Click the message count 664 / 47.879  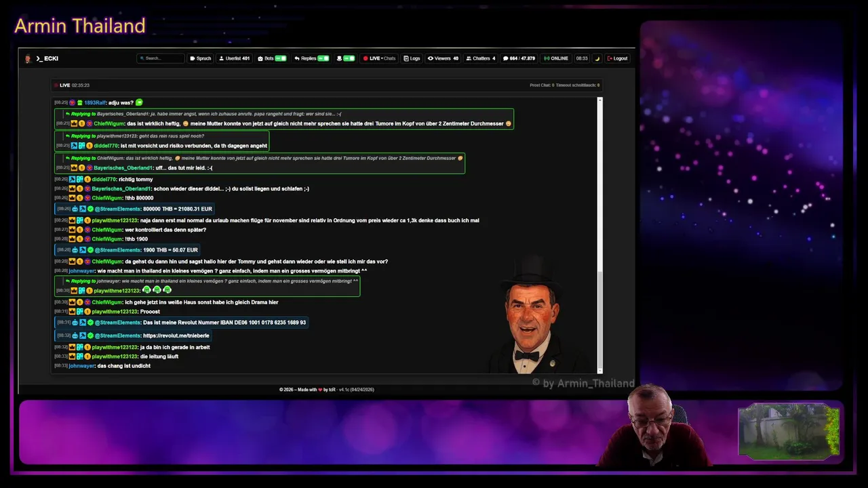tap(519, 58)
